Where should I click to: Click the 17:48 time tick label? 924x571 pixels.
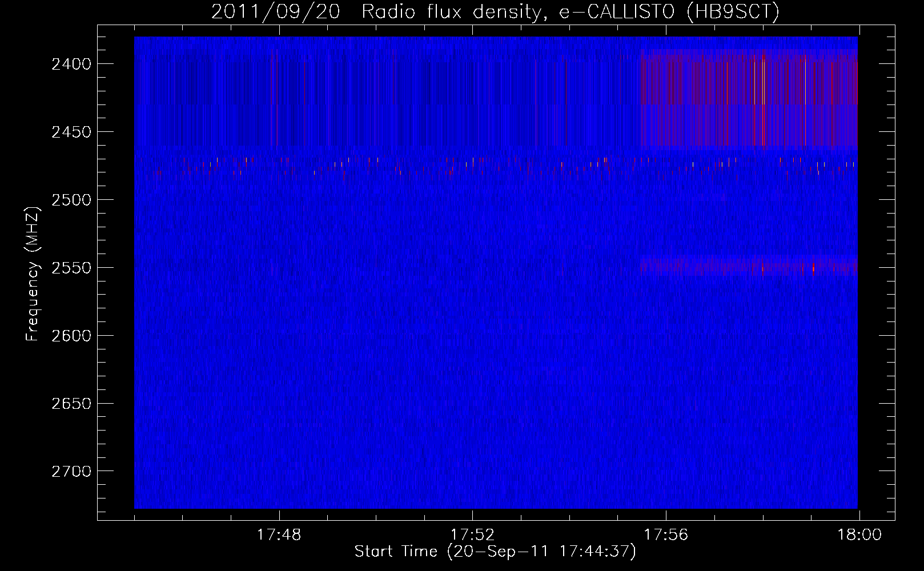click(279, 535)
